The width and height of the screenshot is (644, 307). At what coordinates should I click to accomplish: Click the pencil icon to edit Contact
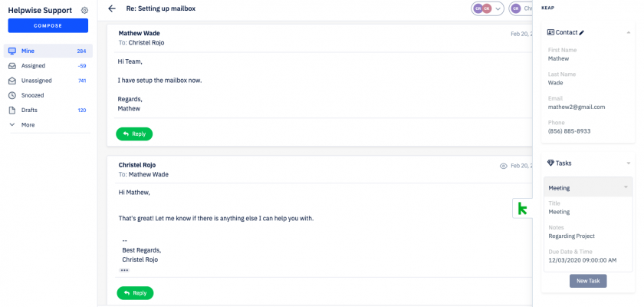point(582,33)
